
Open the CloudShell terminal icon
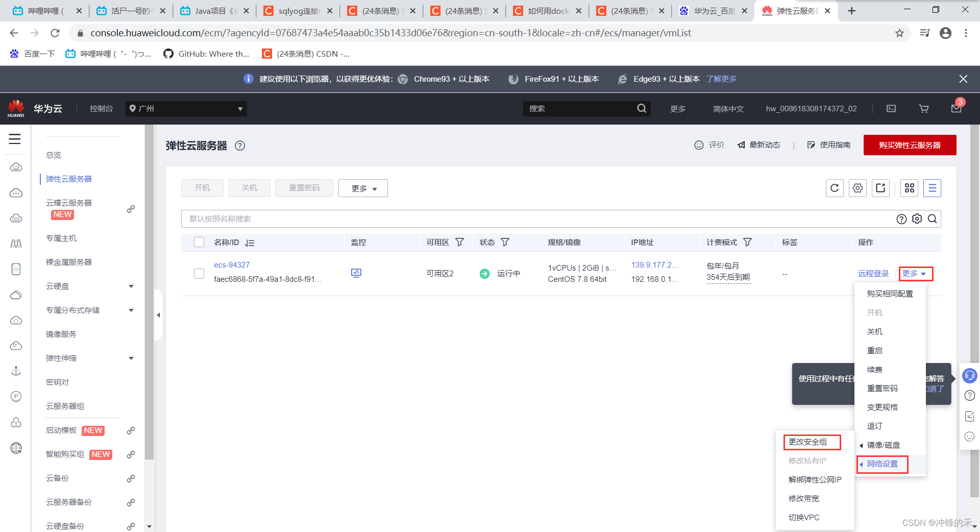coord(891,108)
